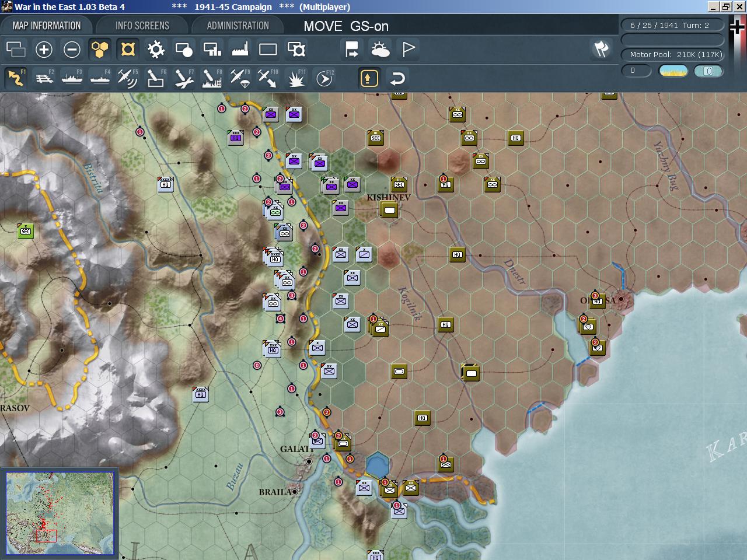This screenshot has height=560, width=747.
Task: Click the outlined pennant flag icon
Action: (x=409, y=50)
